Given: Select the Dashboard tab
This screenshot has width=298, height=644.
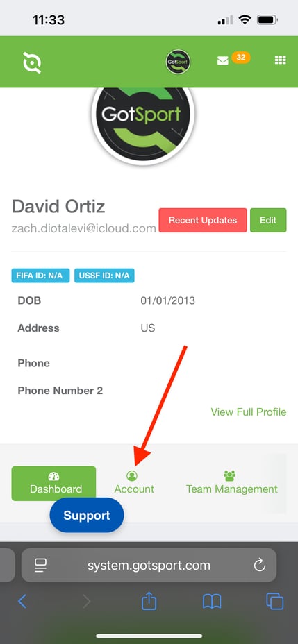Looking at the screenshot, I should (x=54, y=484).
